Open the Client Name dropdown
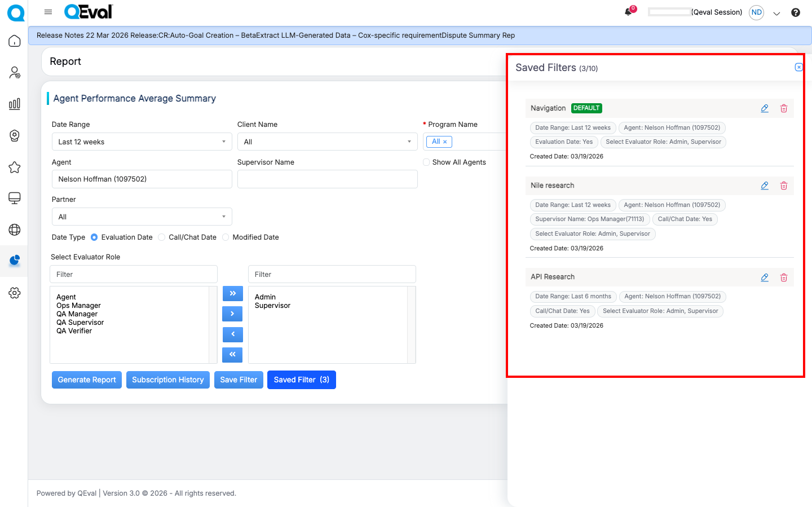Screen dimensions: 812x507 pos(327,142)
